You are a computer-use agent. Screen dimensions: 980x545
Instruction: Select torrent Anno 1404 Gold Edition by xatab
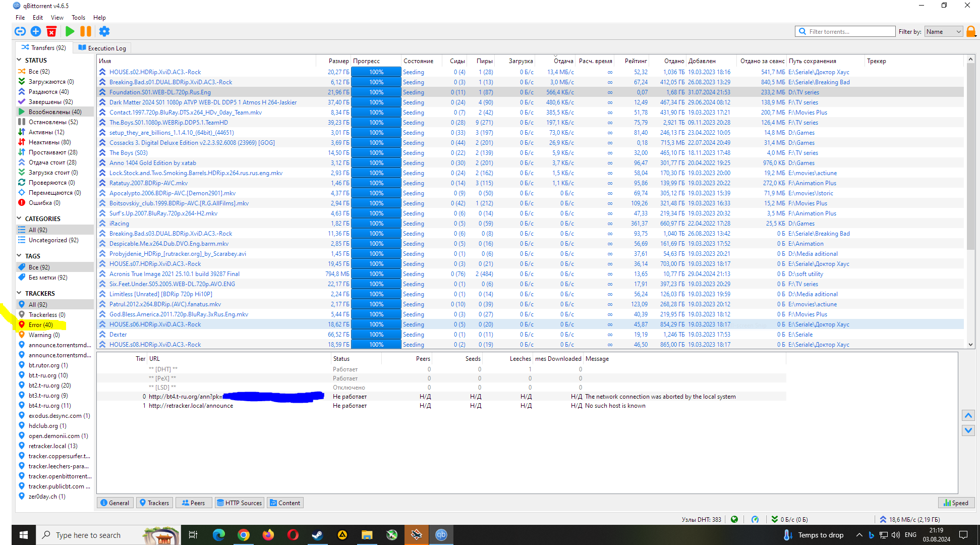click(x=530, y=162)
